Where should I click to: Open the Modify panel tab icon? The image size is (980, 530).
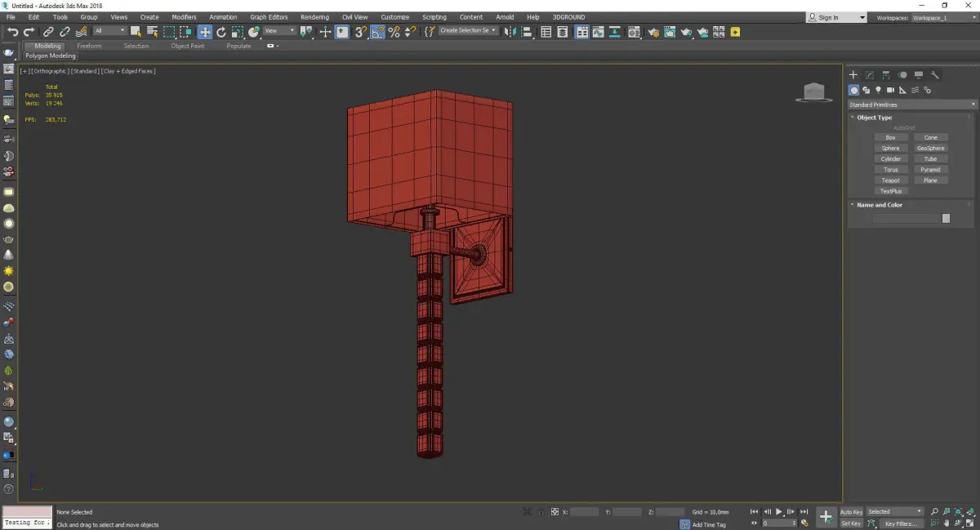click(870, 74)
